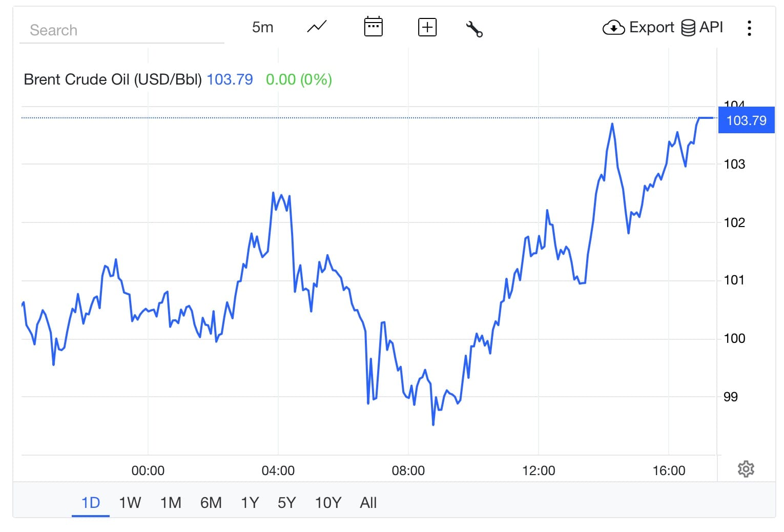Choose the 1Y time range
Viewport: 784px width, 532px height.
click(250, 503)
